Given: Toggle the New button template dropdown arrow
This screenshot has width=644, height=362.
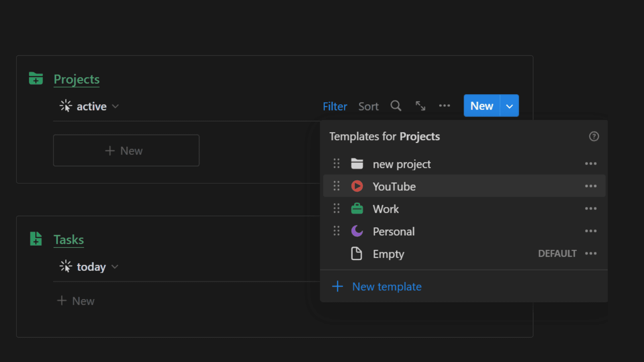Looking at the screenshot, I should click(x=509, y=106).
